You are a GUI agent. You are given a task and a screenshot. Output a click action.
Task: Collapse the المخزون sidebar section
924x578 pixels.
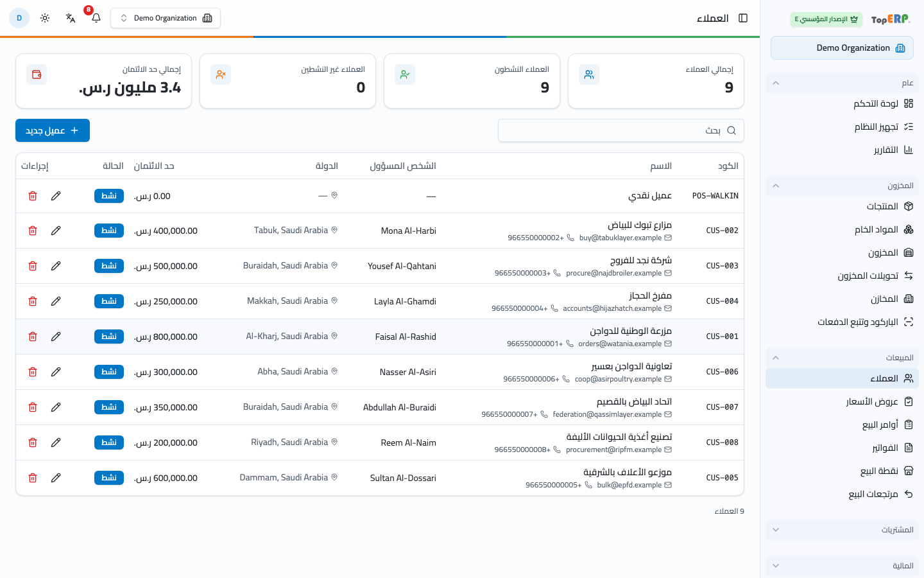pos(842,186)
